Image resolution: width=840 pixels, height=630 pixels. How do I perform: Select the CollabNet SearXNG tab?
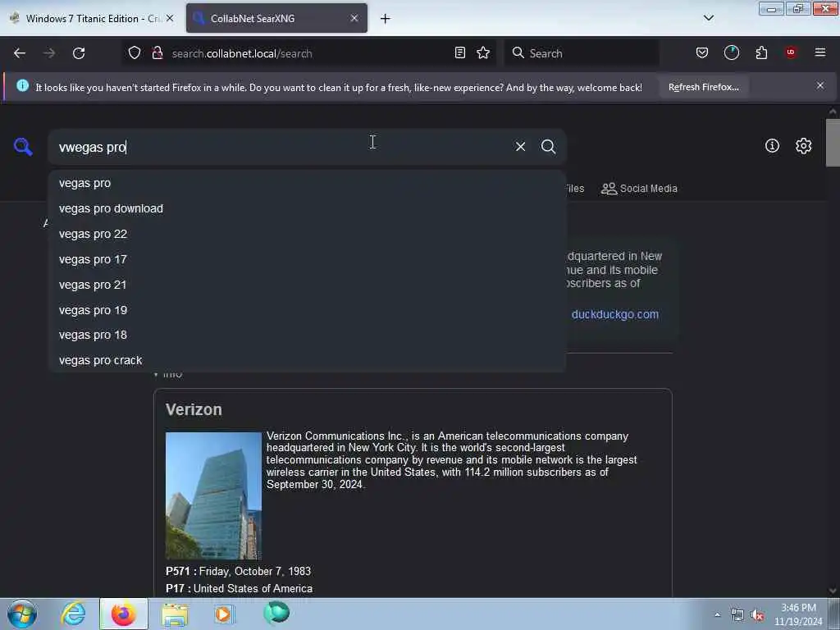pyautogui.click(x=276, y=18)
